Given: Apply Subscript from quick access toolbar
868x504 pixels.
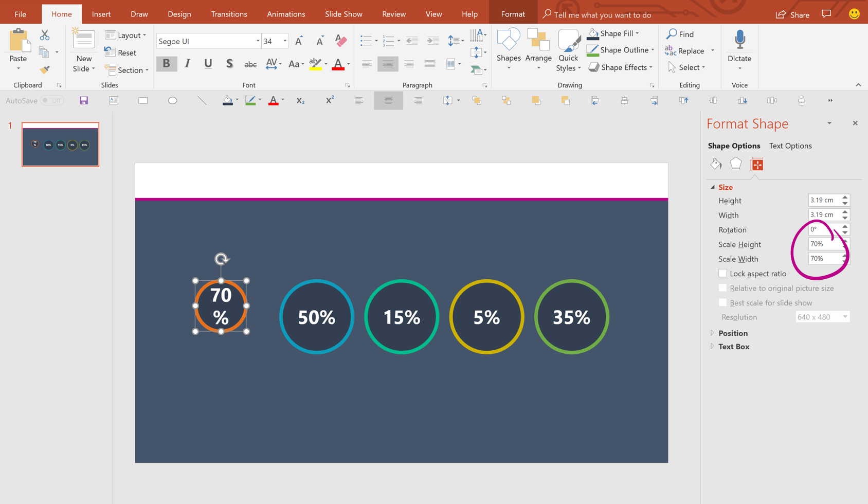Looking at the screenshot, I should click(300, 100).
